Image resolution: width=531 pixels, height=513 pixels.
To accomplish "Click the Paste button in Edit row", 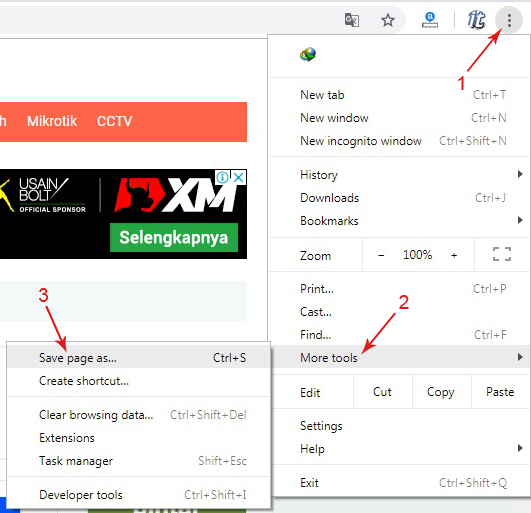I will 500,392.
